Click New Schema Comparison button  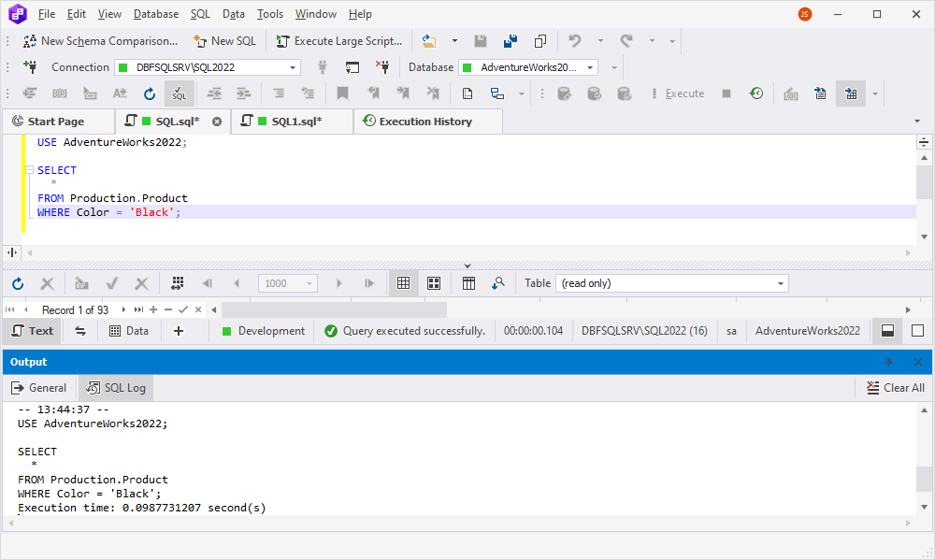100,41
